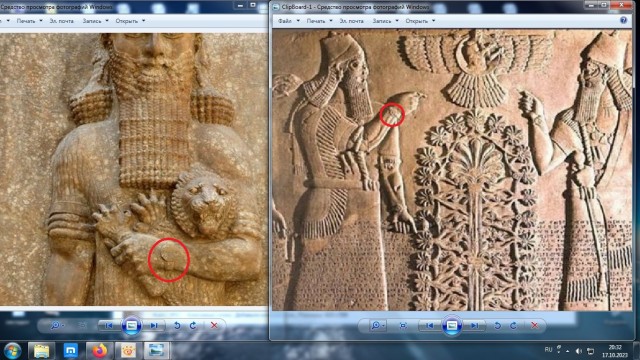Image resolution: width=640 pixels, height=360 pixels.
Task: Start slideshow in left viewer window
Action: click(131, 325)
